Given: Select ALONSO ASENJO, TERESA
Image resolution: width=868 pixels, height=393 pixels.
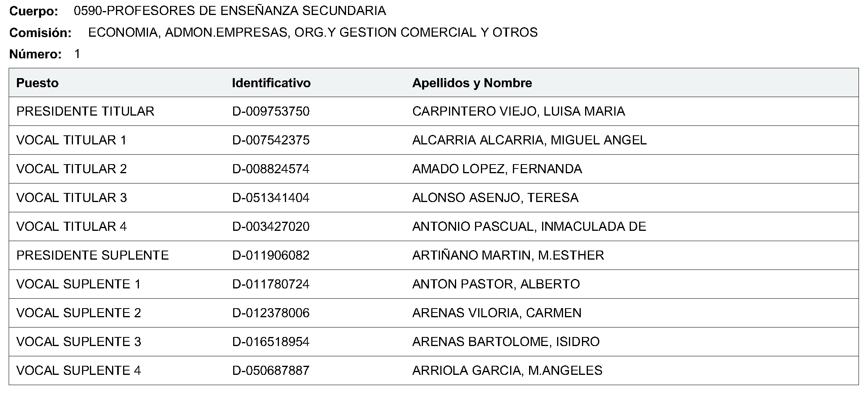Looking at the screenshot, I should (x=495, y=198).
